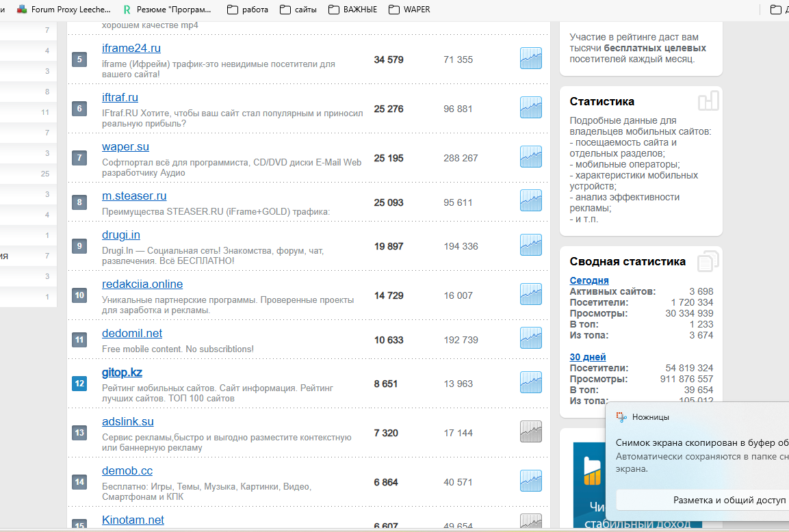
Task: Open chart icon for dedomil.net
Action: [530, 338]
